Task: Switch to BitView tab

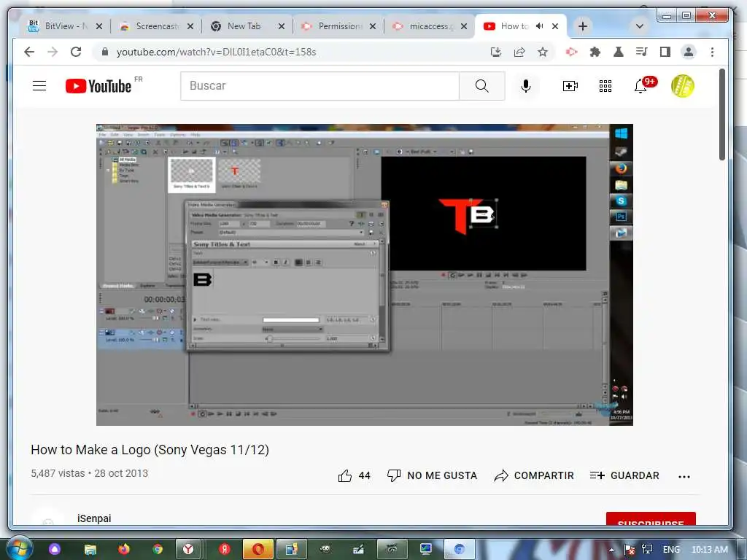Action: pos(59,26)
